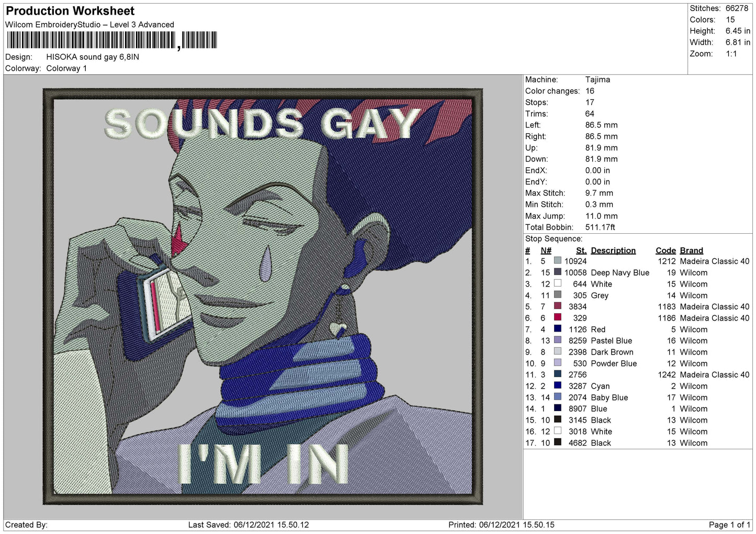The width and height of the screenshot is (756, 534).
Task: Select the stitch count '8907' in stop 14
Action: pos(578,409)
